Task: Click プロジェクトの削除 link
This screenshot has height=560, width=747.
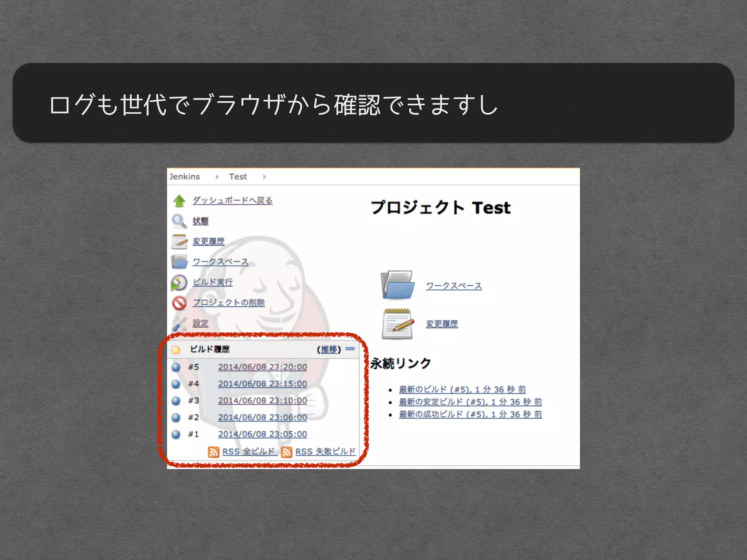Action: [x=229, y=303]
